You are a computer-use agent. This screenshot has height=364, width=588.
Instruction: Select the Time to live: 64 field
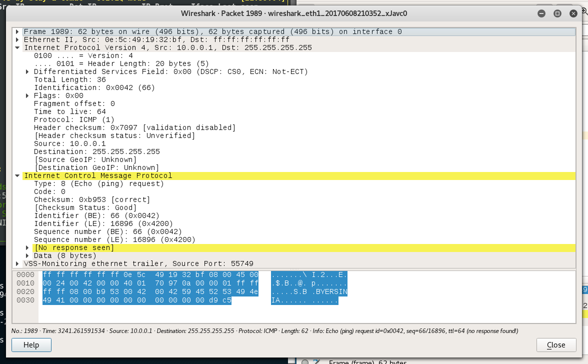pyautogui.click(x=70, y=111)
